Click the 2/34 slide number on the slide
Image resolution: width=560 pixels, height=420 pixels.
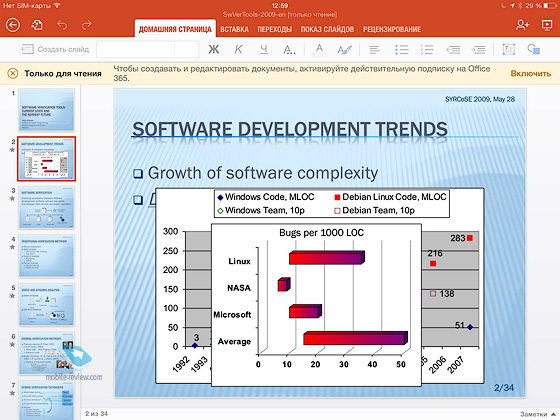pyautogui.click(x=504, y=388)
